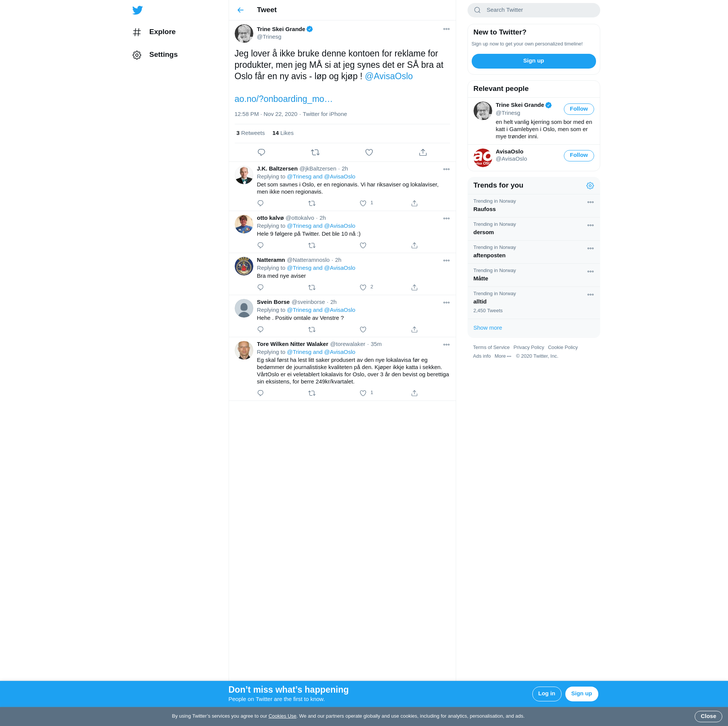Open the Explore menu item
This screenshot has height=726, width=728.
point(162,32)
